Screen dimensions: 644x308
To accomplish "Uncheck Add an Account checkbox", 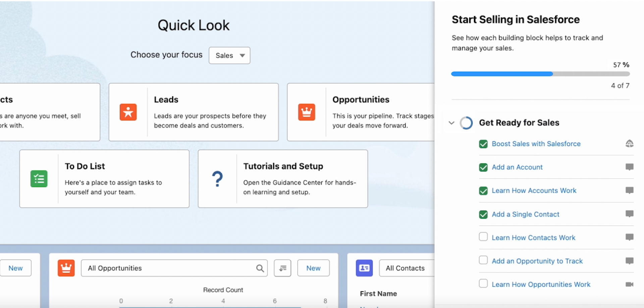I will click(483, 167).
